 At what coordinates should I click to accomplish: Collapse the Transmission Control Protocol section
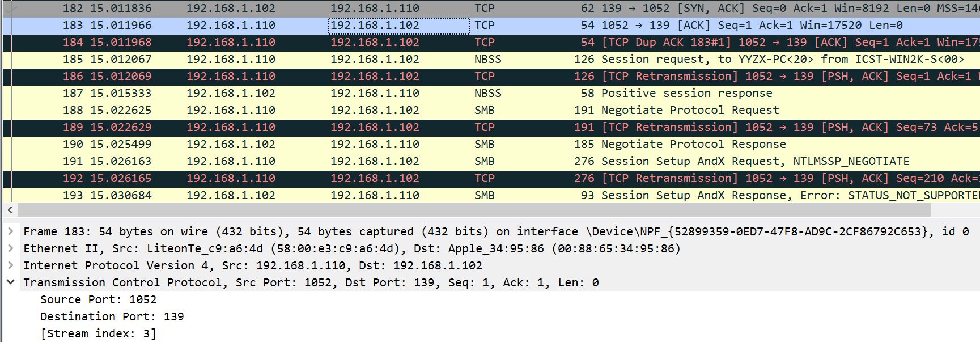[10, 282]
